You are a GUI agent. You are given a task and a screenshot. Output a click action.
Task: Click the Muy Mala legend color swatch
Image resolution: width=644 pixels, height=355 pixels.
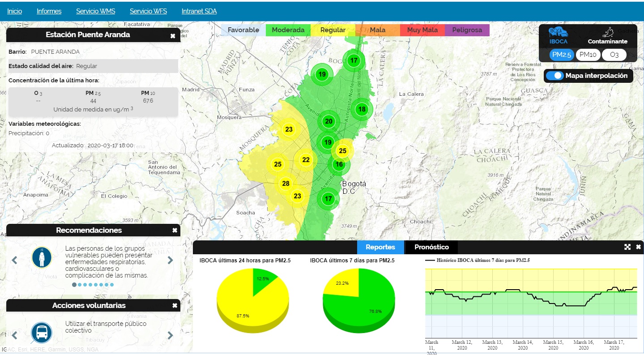[422, 30]
